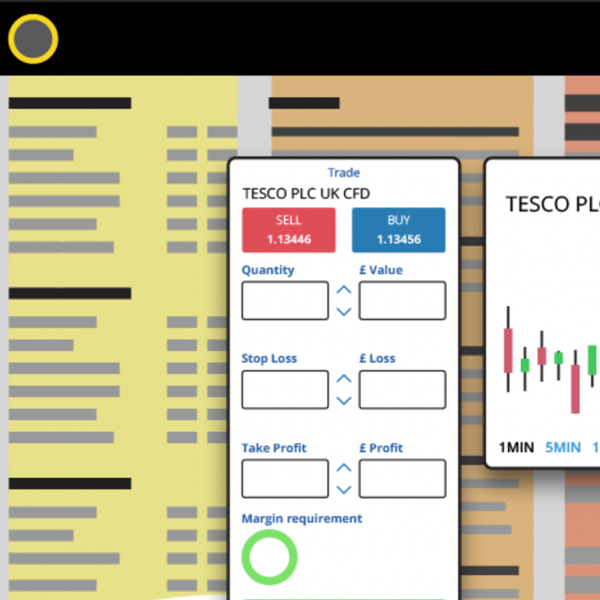Image resolution: width=600 pixels, height=600 pixels.
Task: Switch to the 5MIN chart timeframe
Action: pyautogui.click(x=562, y=447)
